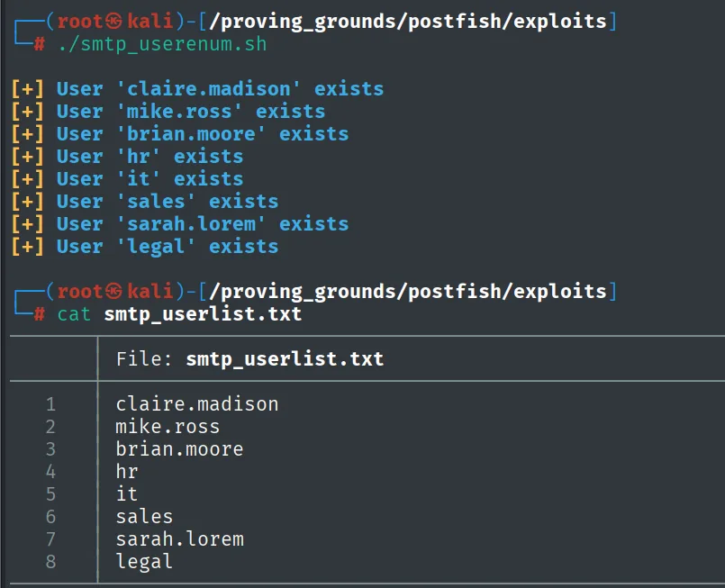This screenshot has height=588, width=725.
Task: Click sales in file listing line 6
Action: pos(144,517)
